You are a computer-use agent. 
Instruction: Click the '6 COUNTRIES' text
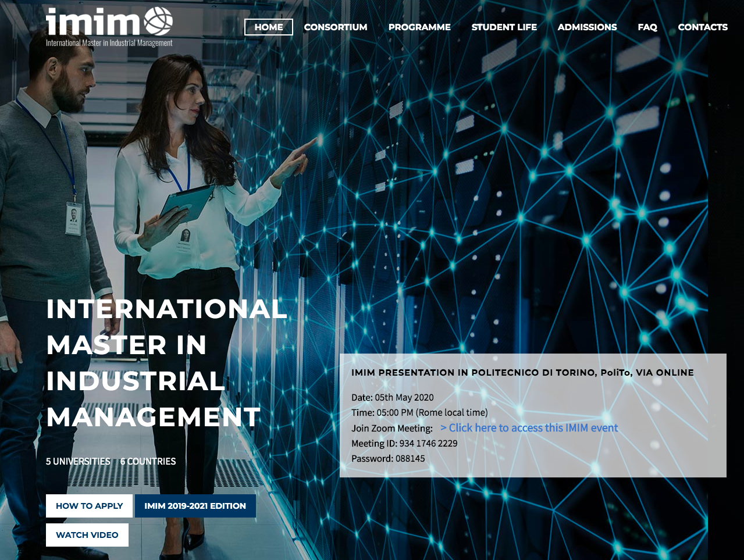point(148,461)
